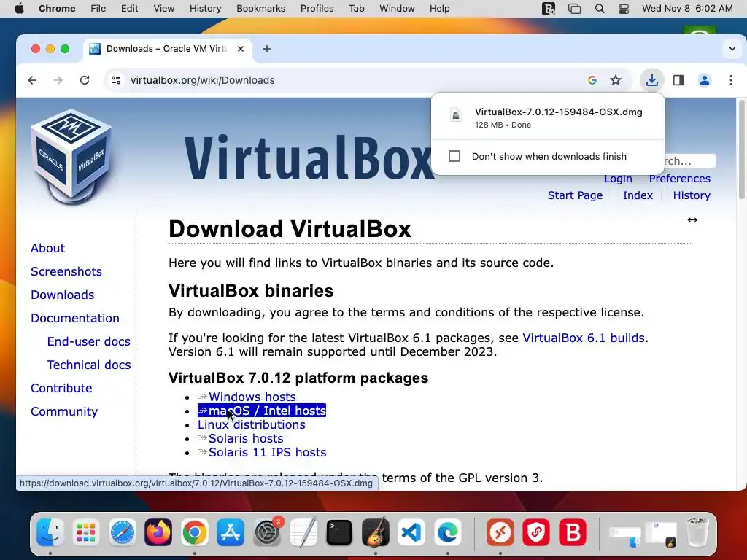Open the Apple menu
747x560 pixels.
coord(19,9)
